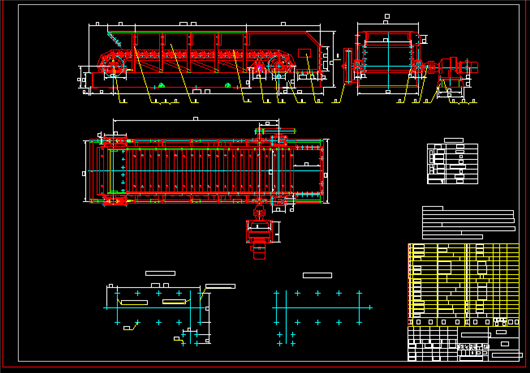Click the technical parameters table above the notes
The image size is (530, 373).
coord(453,164)
